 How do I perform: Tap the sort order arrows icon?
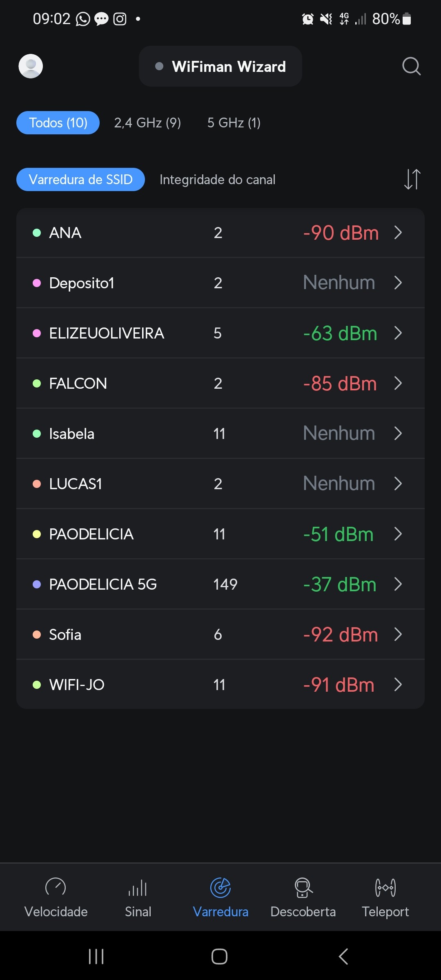pyautogui.click(x=412, y=179)
